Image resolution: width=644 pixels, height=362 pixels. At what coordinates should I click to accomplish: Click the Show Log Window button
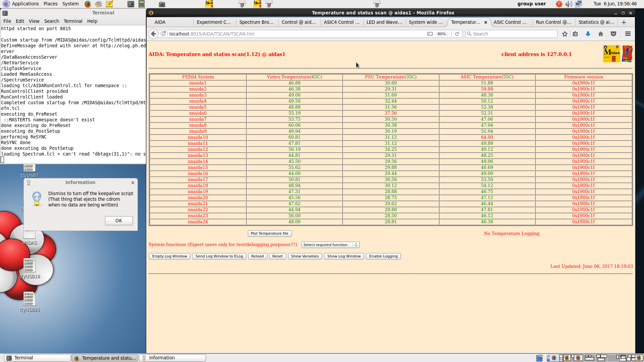pyautogui.click(x=344, y=256)
